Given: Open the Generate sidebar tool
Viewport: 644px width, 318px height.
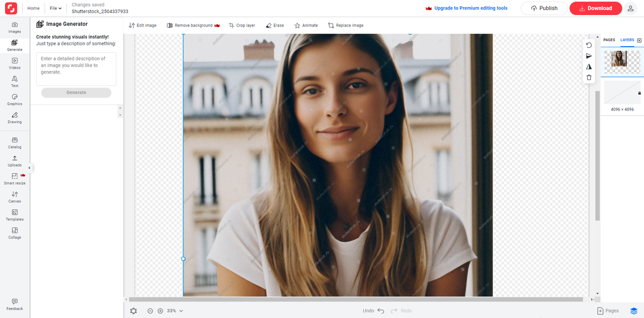Looking at the screenshot, I should click(x=15, y=46).
